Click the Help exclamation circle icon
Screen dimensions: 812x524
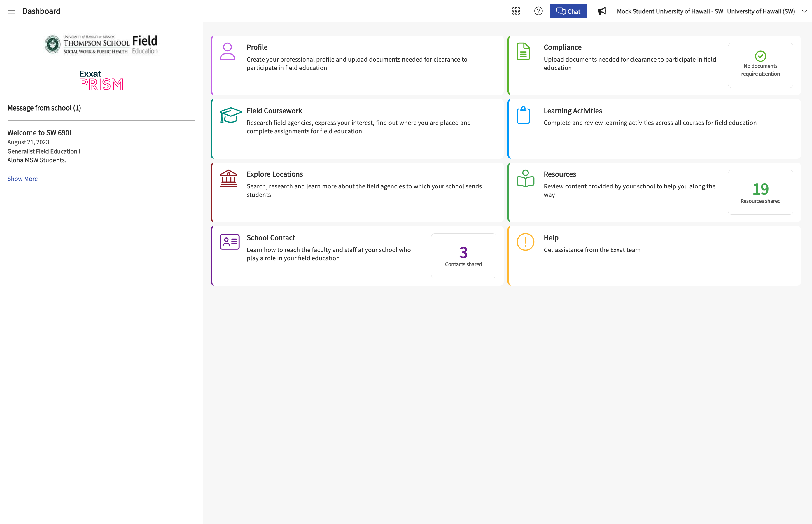coord(525,242)
